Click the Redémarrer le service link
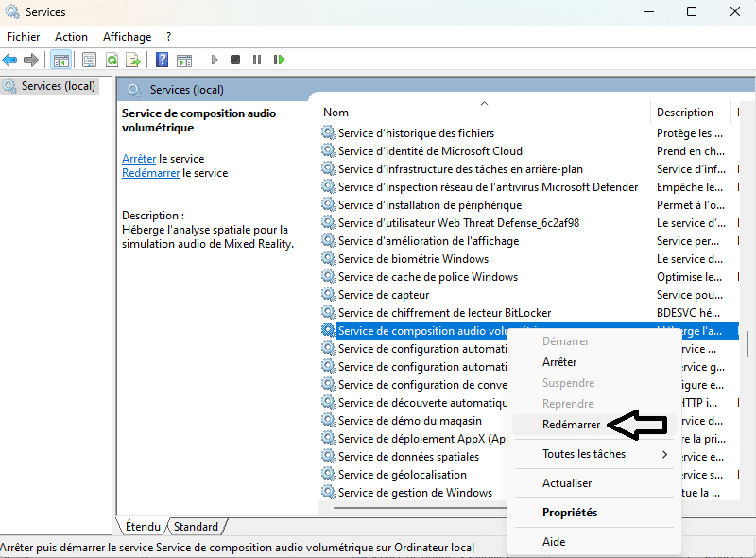The width and height of the screenshot is (756, 558). click(x=150, y=173)
